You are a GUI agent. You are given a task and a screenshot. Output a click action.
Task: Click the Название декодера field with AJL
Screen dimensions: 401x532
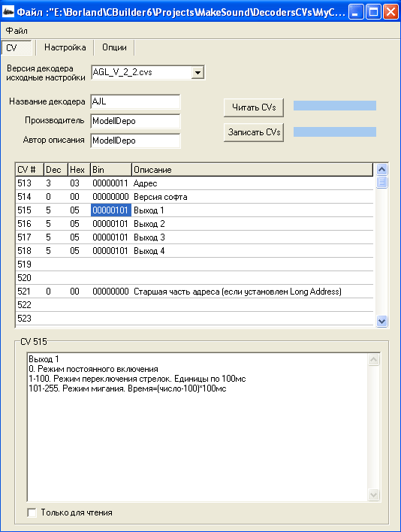136,101
